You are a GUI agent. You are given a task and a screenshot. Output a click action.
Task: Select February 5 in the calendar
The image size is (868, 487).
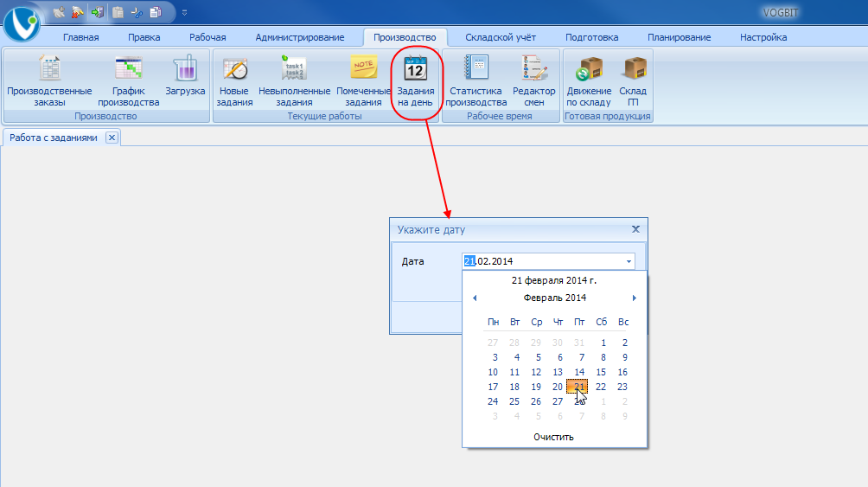pos(538,357)
